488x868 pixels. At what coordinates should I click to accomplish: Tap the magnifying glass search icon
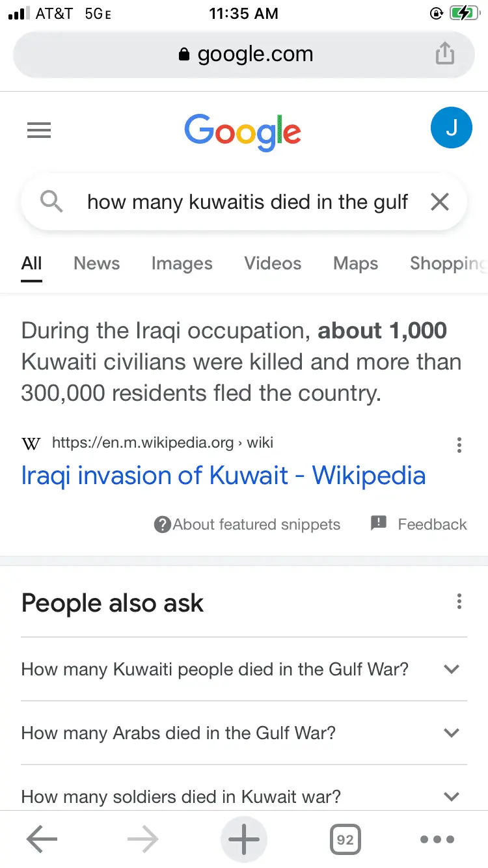point(51,202)
